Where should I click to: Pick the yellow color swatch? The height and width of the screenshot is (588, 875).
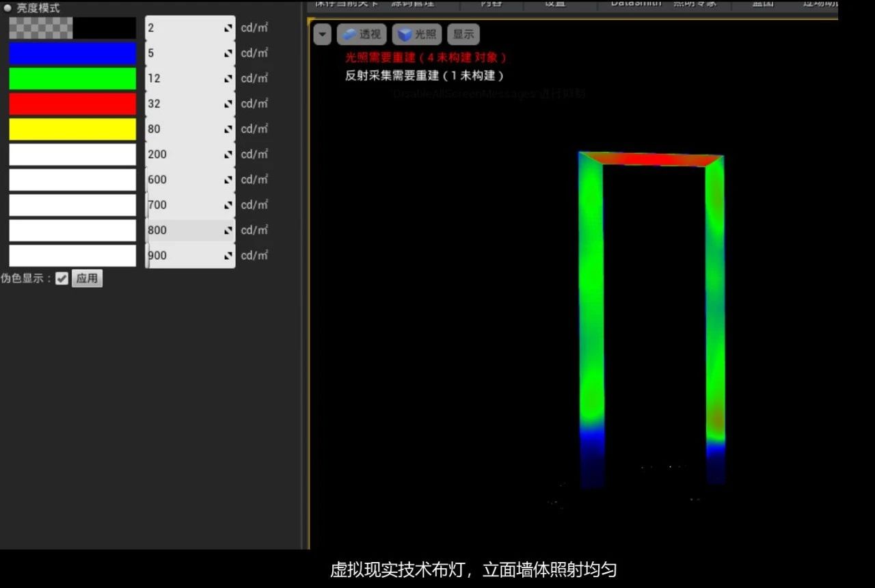point(72,129)
